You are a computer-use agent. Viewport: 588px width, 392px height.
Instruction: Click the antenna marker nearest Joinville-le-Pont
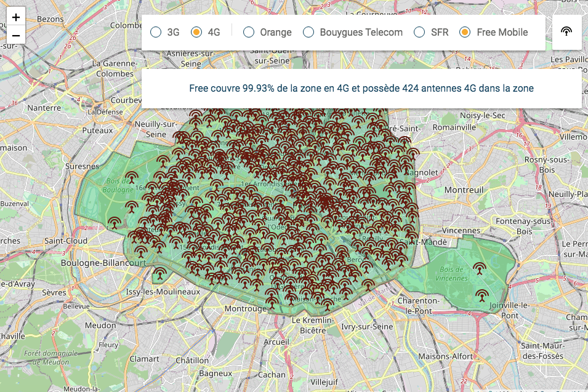(x=481, y=296)
